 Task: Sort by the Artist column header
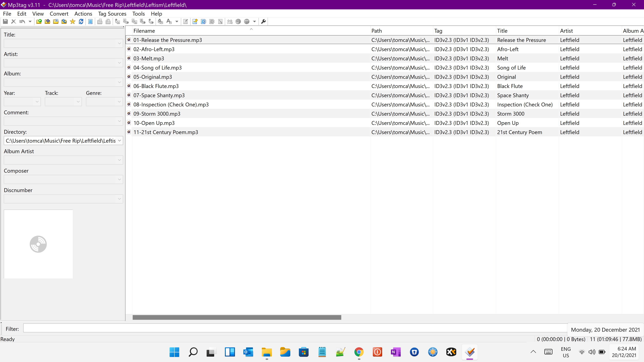590,31
